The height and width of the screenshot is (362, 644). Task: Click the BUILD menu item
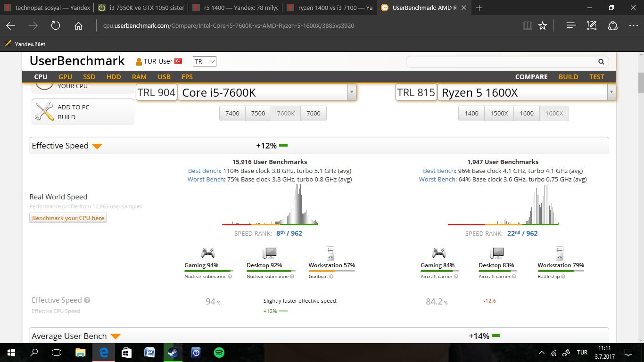click(568, 77)
